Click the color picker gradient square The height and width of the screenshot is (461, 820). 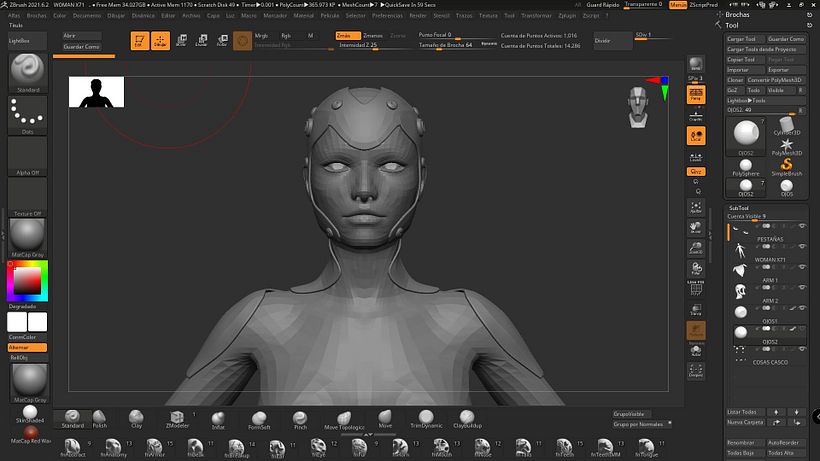(x=27, y=279)
